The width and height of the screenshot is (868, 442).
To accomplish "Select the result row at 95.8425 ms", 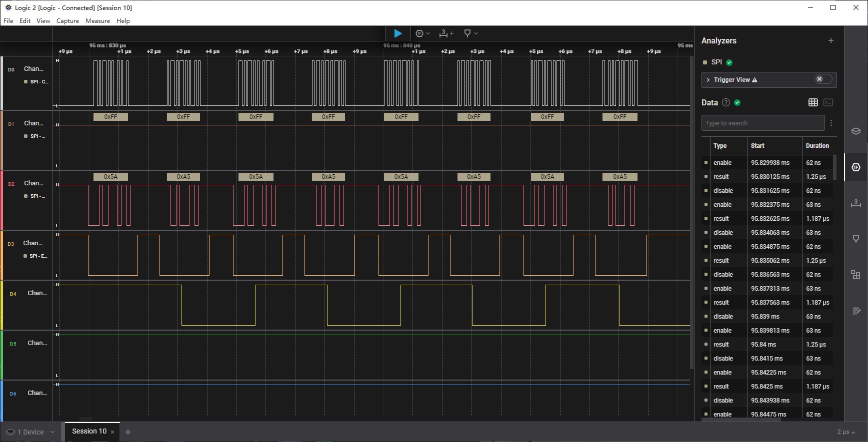I will (x=767, y=387).
